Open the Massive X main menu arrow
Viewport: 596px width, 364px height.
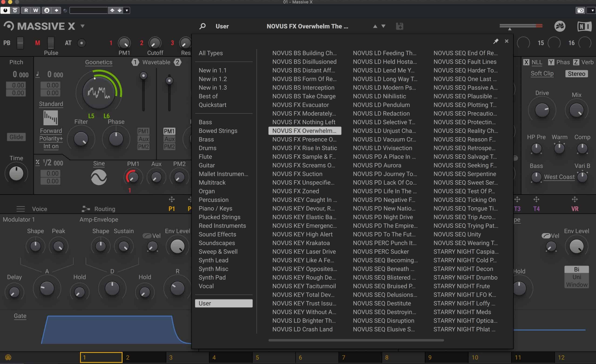pyautogui.click(x=82, y=26)
